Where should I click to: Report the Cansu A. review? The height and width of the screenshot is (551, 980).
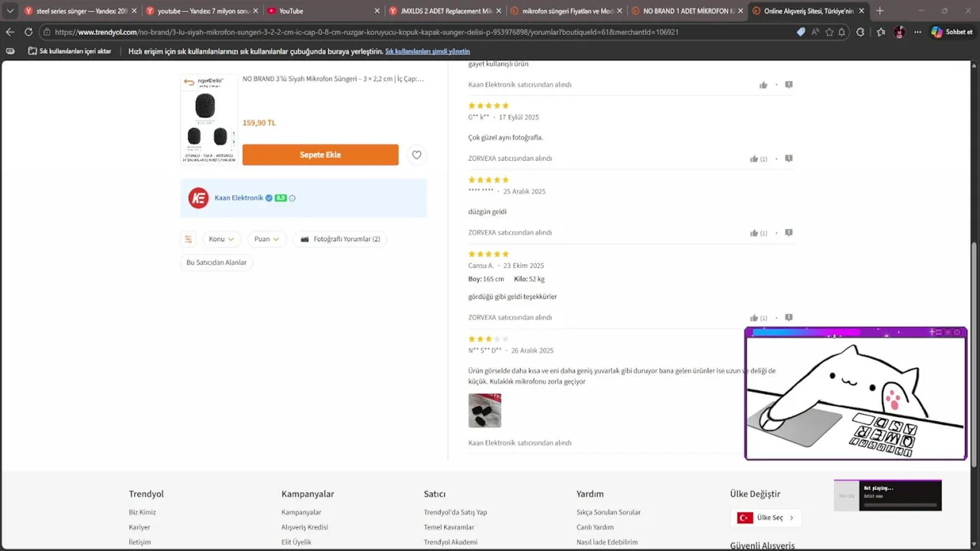[x=789, y=318]
